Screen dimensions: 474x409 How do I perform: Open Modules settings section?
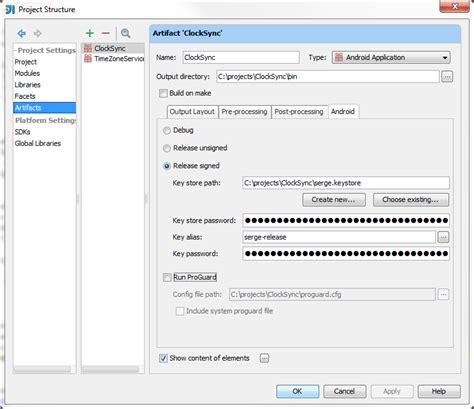27,73
